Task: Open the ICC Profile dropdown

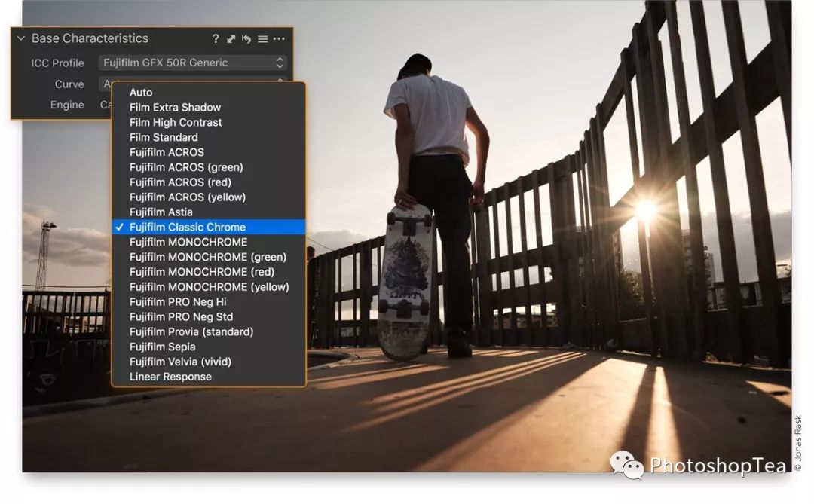Action: click(193, 63)
